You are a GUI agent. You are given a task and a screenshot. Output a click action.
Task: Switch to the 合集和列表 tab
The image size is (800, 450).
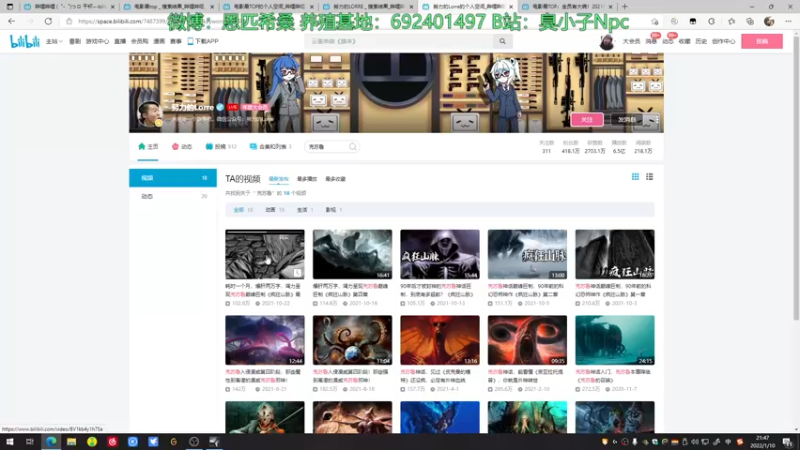[270, 146]
